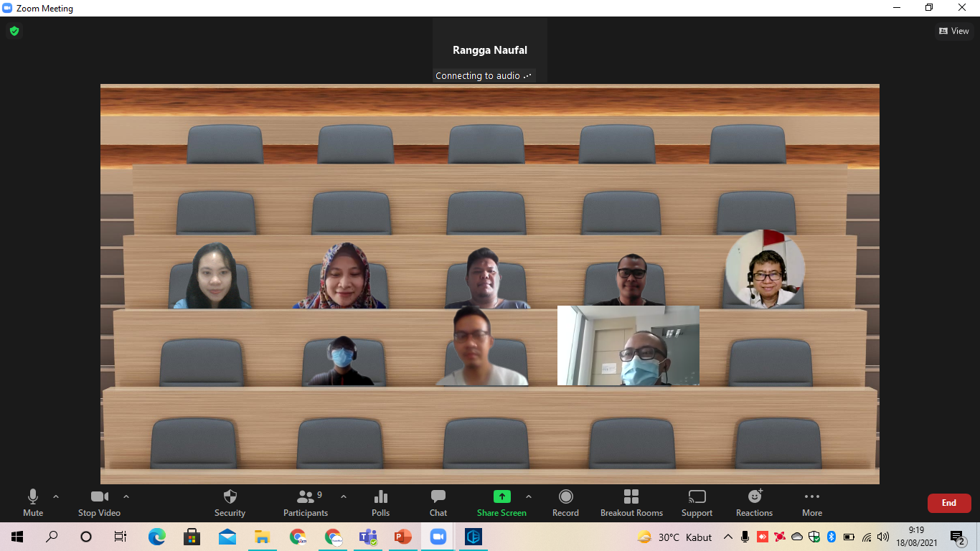Open PowerPoint from the Windows taskbar
Screen dimensions: 980x551
pos(402,537)
